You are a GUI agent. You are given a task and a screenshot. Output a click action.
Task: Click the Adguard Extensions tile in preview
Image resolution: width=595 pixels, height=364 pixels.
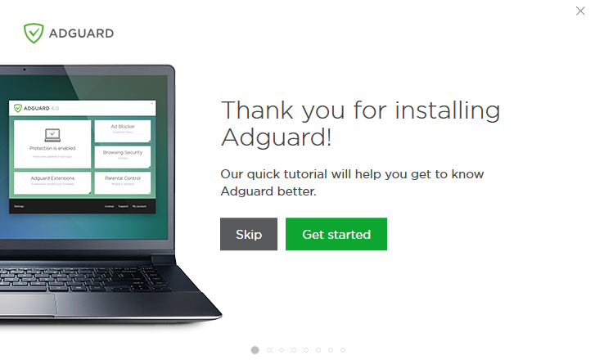click(52, 182)
